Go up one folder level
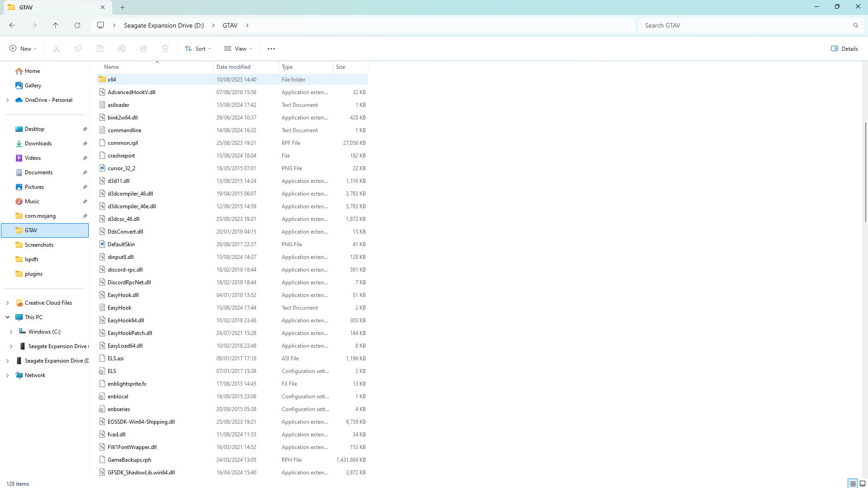Screen dimensions: 868x488 point(56,25)
